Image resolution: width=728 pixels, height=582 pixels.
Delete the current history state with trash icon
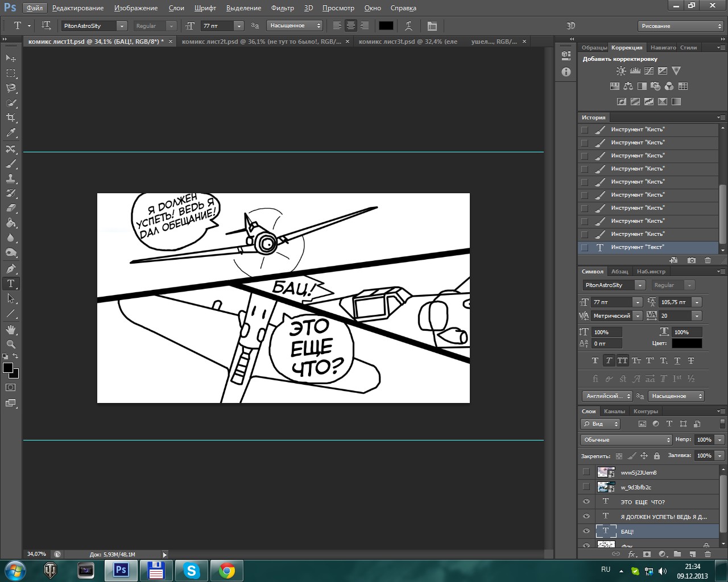click(708, 260)
